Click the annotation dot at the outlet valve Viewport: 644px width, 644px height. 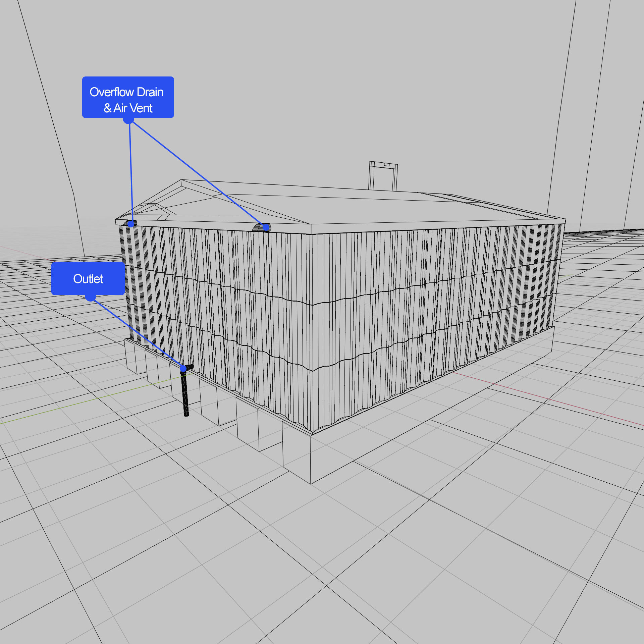(183, 369)
